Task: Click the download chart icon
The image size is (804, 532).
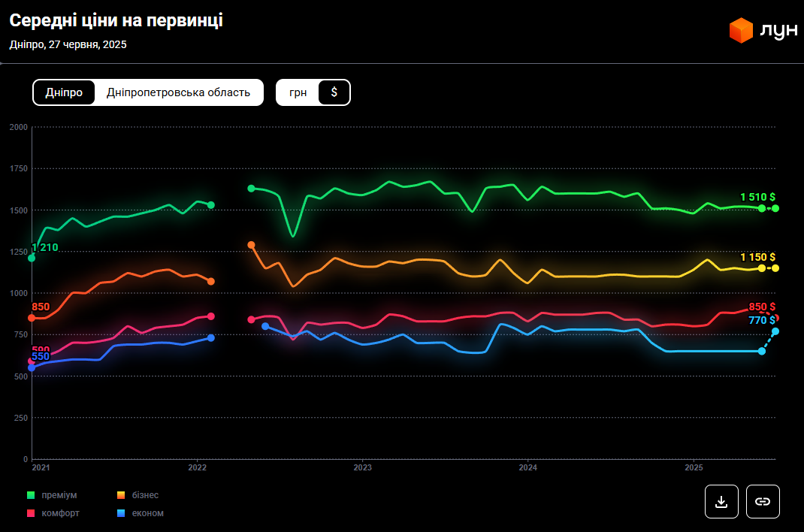Action: point(721,501)
